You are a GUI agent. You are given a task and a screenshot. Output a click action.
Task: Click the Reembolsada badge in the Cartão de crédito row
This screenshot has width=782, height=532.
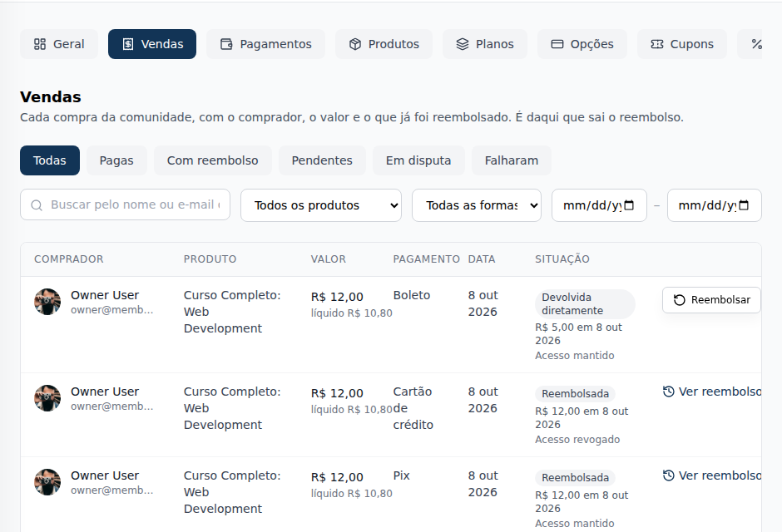coord(575,393)
